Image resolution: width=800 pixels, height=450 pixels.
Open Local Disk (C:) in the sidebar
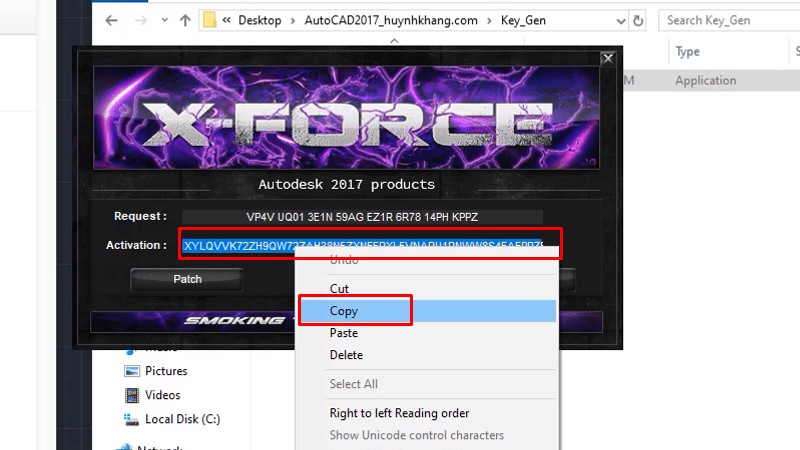[x=182, y=419]
